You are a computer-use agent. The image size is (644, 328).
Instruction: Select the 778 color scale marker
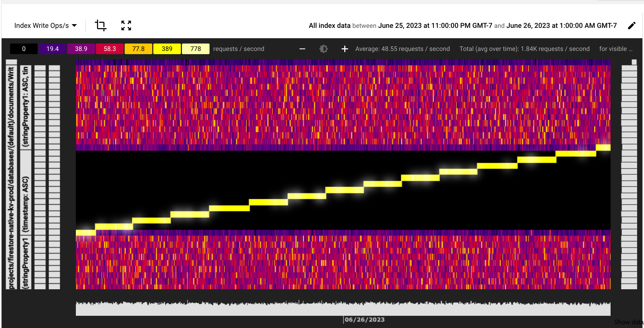195,49
